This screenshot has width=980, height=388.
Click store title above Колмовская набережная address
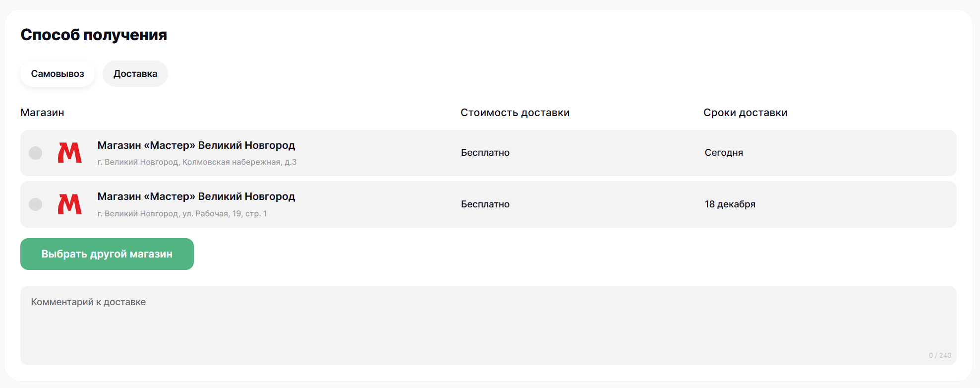pyautogui.click(x=196, y=145)
